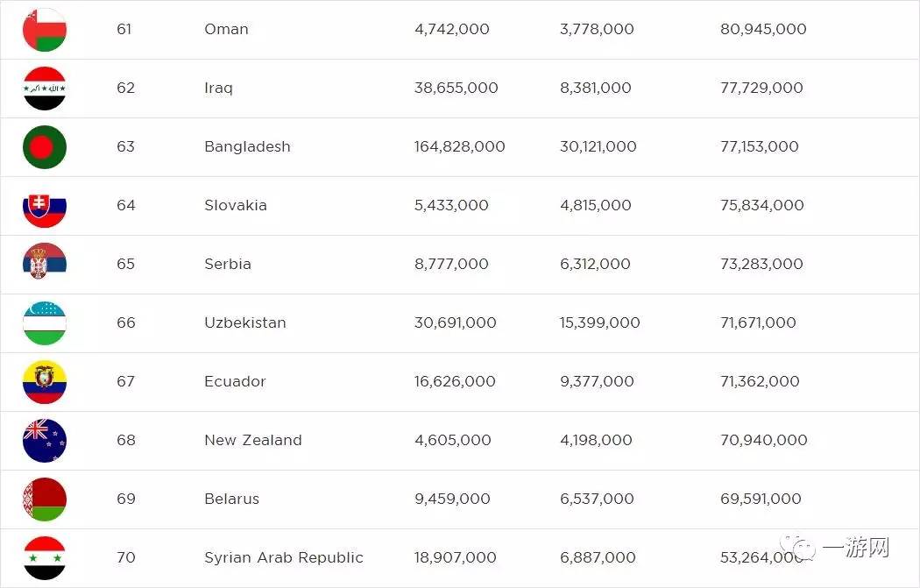Click the Uzbekistan flag icon
The width and height of the screenshot is (920, 588).
click(x=45, y=323)
